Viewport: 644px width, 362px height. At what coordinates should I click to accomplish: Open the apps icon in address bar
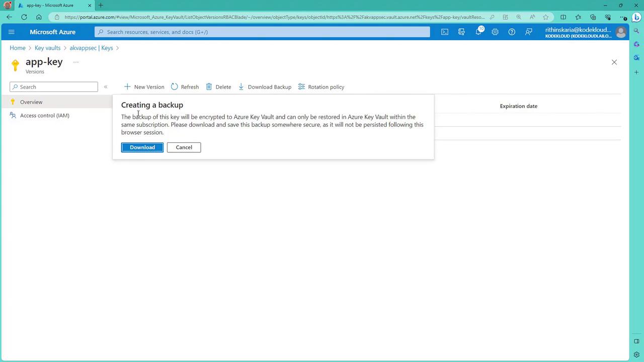[x=506, y=17]
